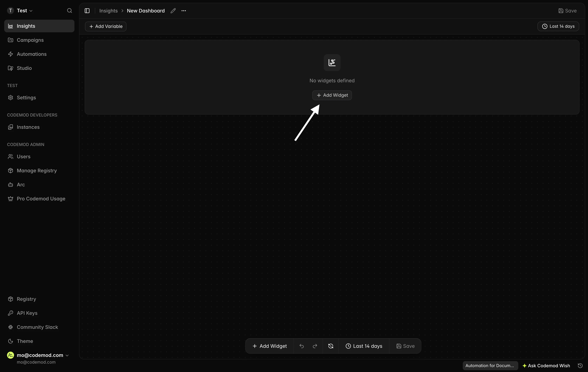
Task: Click the Theme switcher entry
Action: (x=39, y=341)
